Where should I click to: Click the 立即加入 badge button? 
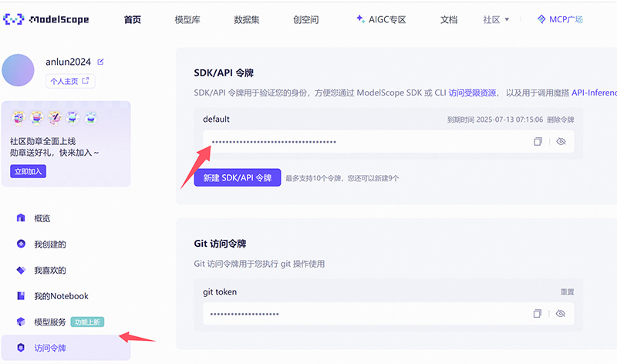pyautogui.click(x=28, y=171)
